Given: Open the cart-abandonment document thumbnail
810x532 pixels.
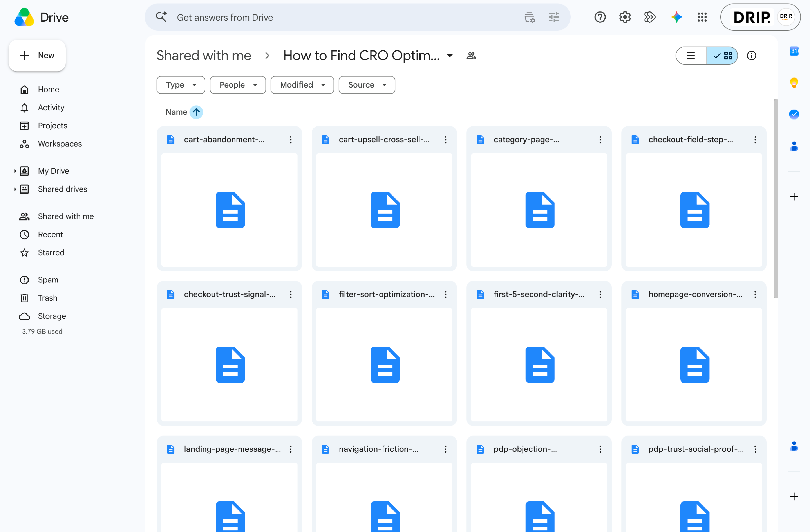Looking at the screenshot, I should pos(229,210).
